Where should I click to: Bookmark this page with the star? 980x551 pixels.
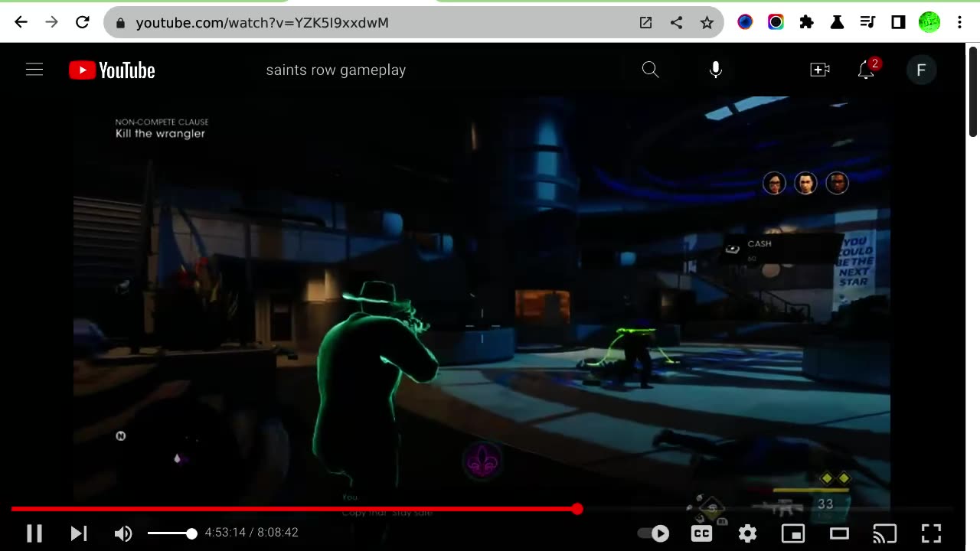707,23
